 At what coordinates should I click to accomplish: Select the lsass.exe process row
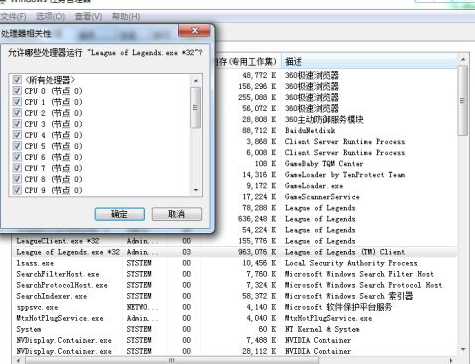pos(235,263)
